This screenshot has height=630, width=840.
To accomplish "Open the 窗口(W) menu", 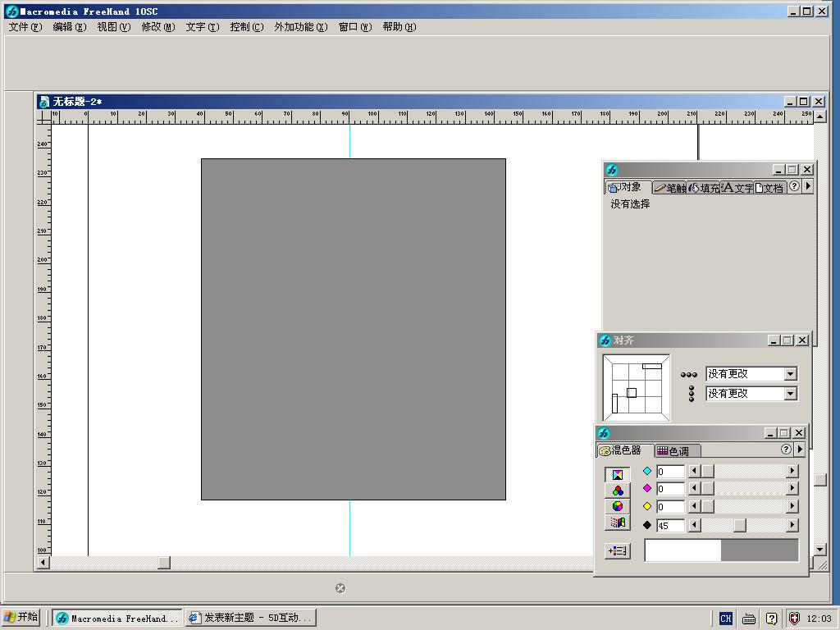I will 354,27.
